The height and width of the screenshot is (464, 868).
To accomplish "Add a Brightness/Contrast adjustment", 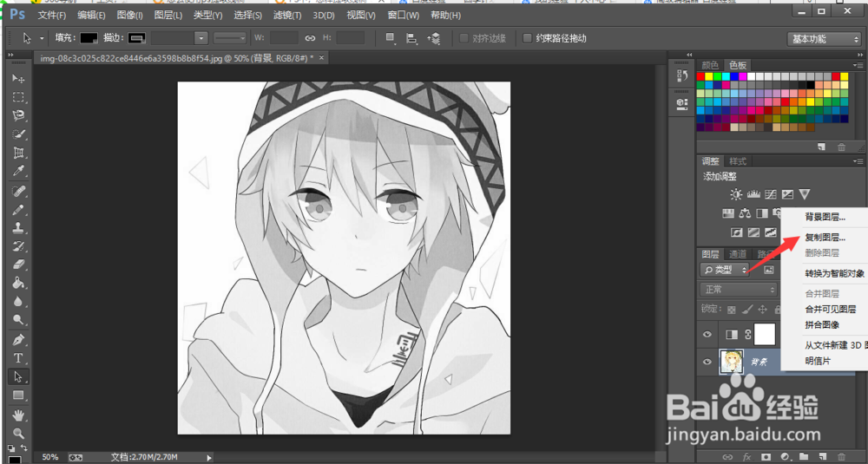I will [x=736, y=194].
